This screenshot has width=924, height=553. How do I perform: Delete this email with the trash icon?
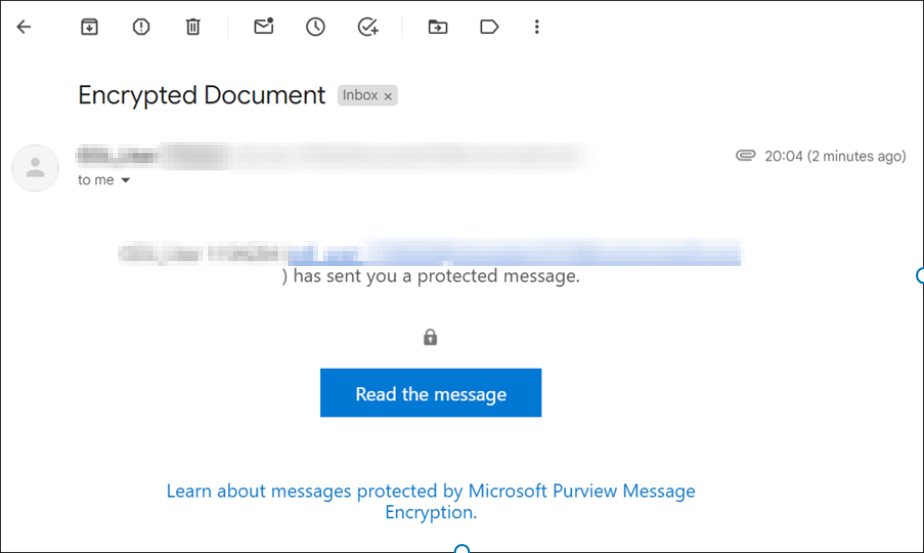click(193, 27)
